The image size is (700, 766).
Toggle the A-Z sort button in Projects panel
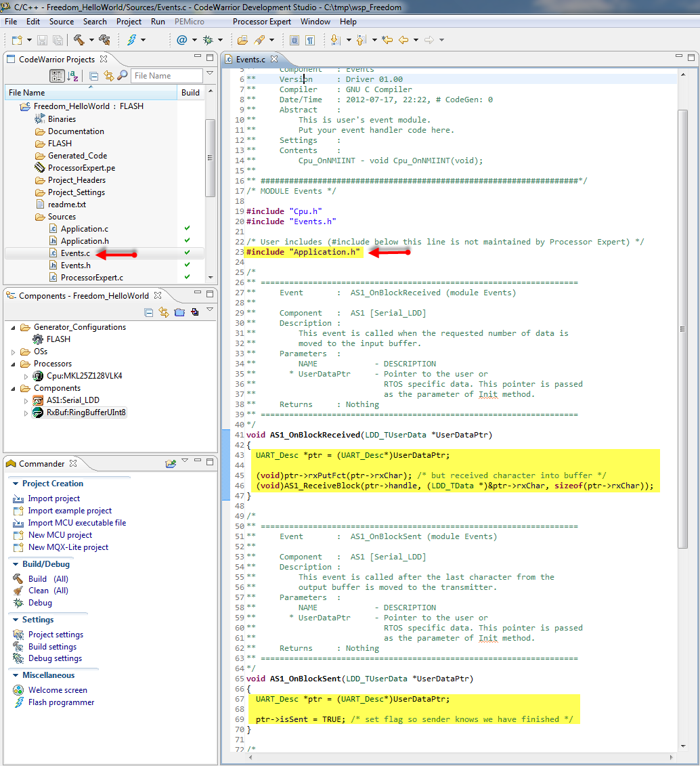click(74, 76)
